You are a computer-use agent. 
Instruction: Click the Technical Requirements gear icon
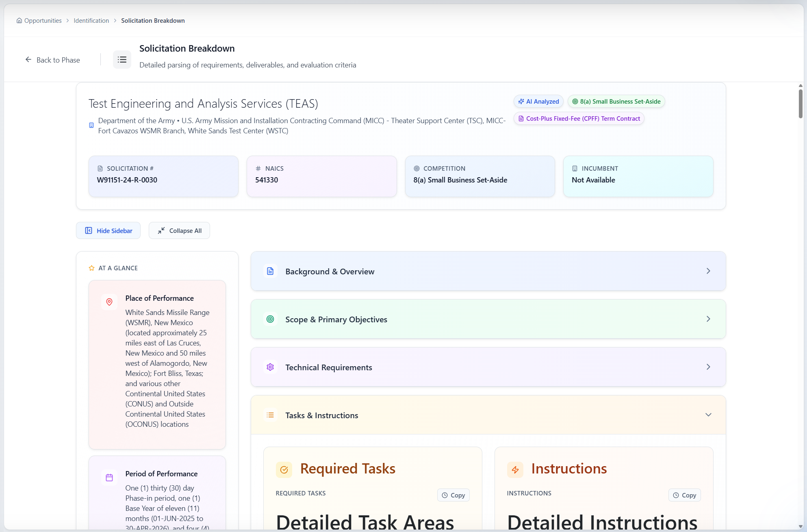click(270, 367)
